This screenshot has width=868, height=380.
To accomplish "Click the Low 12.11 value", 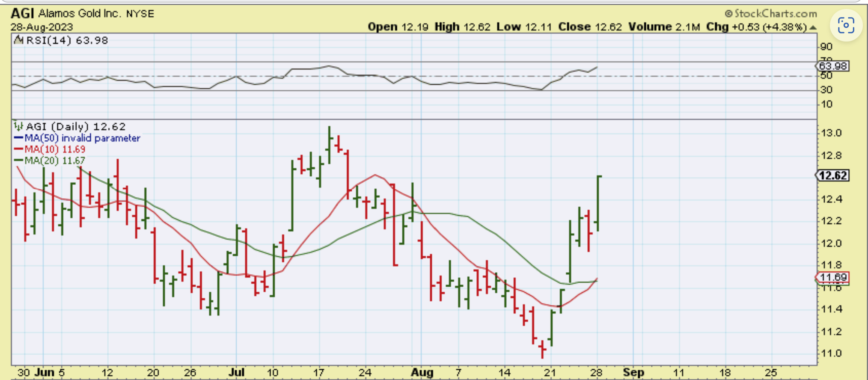I will tap(524, 27).
